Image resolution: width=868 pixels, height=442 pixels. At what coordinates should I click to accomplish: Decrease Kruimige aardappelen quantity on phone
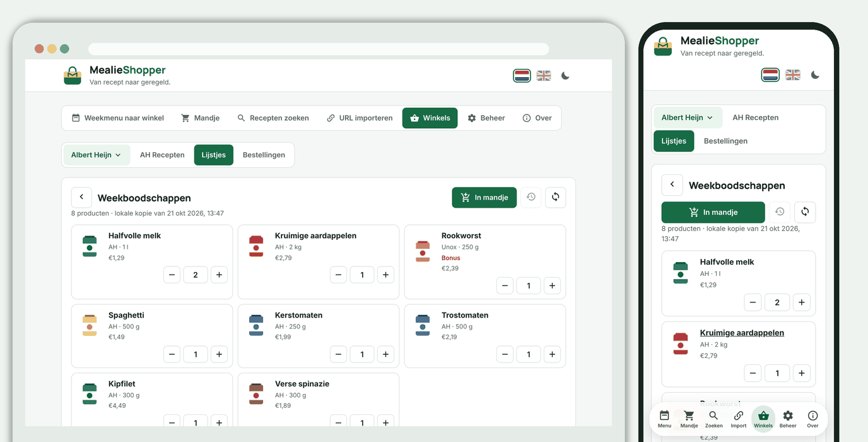(753, 373)
